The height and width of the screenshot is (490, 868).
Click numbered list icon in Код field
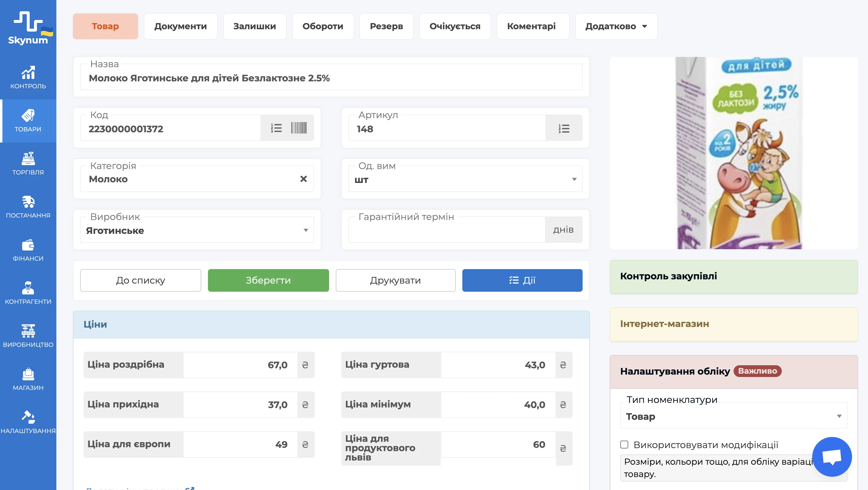pyautogui.click(x=276, y=128)
